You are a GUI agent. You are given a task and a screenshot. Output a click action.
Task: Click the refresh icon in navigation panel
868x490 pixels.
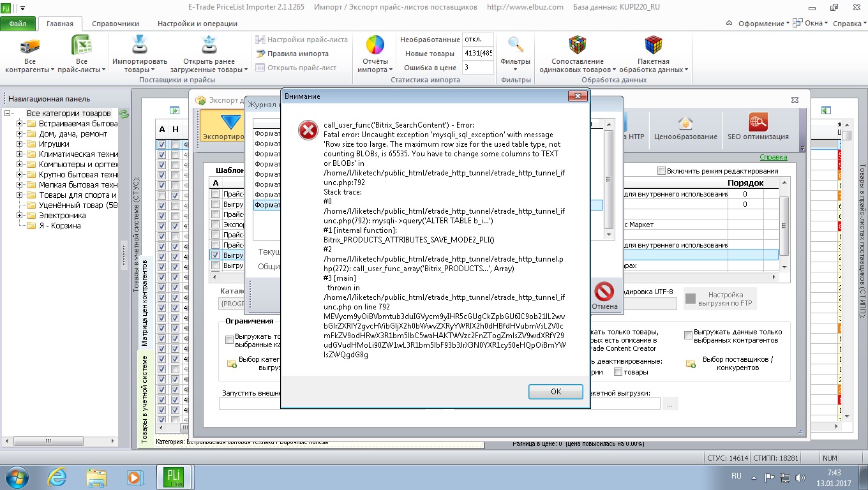click(124, 114)
